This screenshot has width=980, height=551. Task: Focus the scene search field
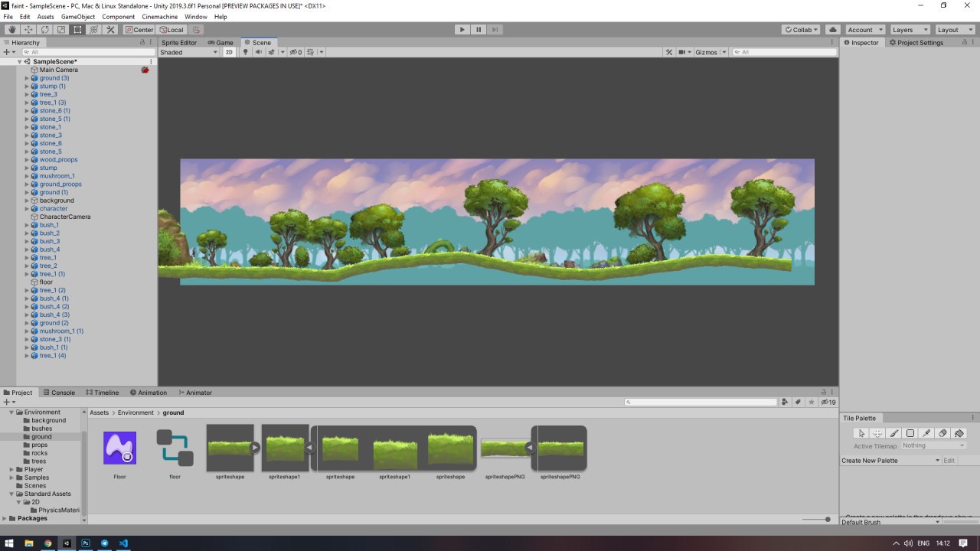tap(783, 52)
